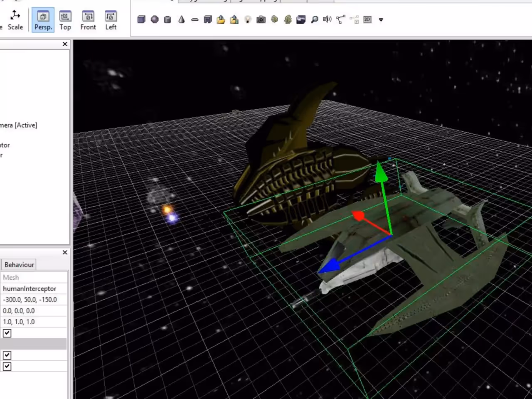Close the properties panel
532x399 pixels.
(x=65, y=252)
